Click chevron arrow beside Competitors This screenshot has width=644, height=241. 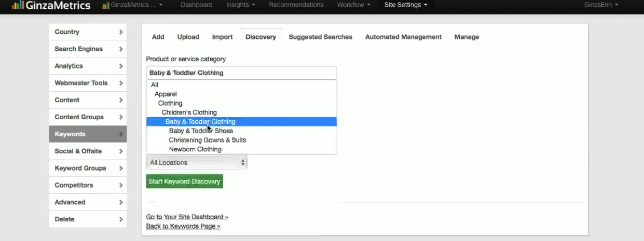120,185
